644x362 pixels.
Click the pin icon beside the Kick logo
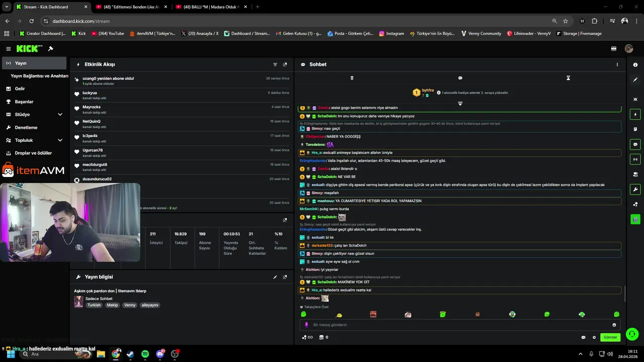[50, 49]
